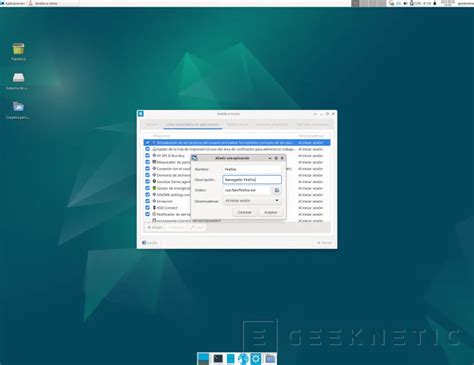
Task: Open the last tab at the right of the tab bar
Action: click(312, 125)
